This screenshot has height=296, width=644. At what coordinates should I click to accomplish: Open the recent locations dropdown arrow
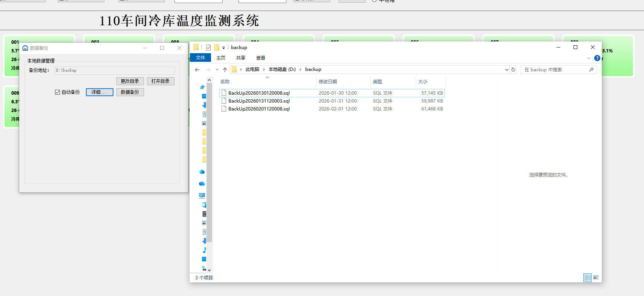[x=217, y=70]
